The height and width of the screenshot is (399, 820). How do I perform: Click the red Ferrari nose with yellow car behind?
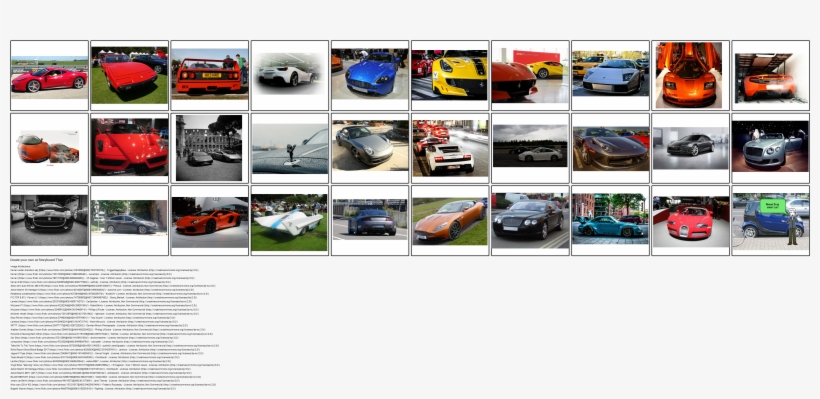pyautogui.click(x=530, y=76)
